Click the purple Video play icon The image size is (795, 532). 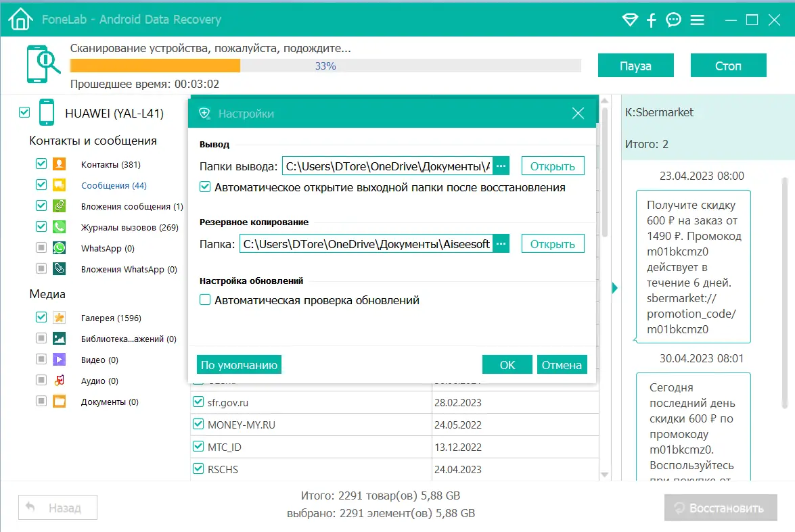[60, 359]
